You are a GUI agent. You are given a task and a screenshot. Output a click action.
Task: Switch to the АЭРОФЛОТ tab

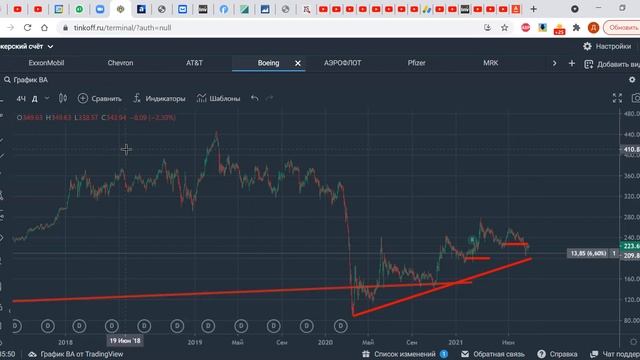pos(342,63)
